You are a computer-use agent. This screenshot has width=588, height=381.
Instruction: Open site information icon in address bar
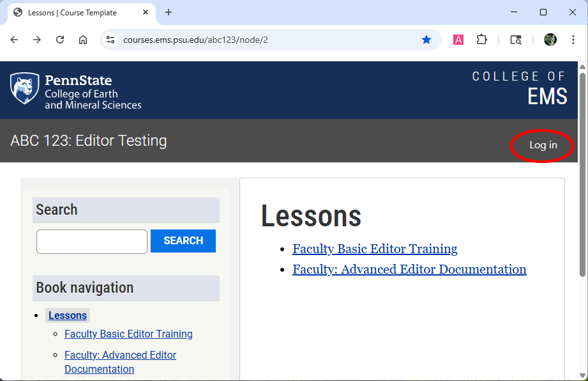point(110,40)
